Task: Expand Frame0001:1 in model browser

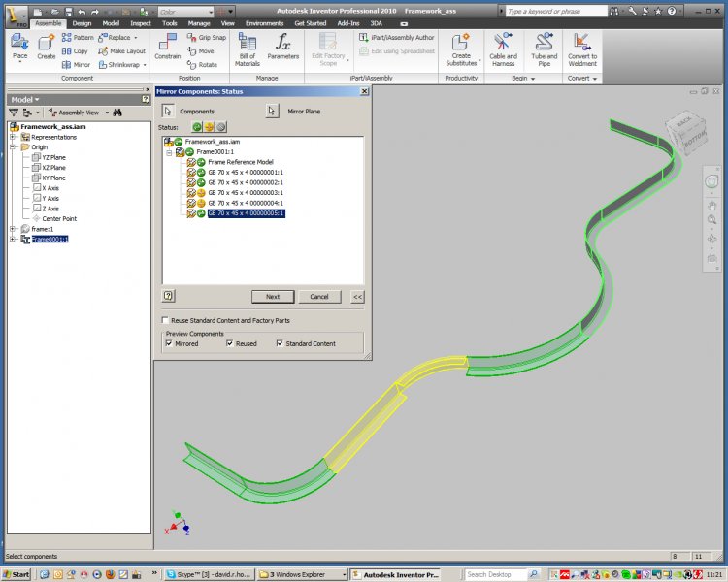Action: point(13,239)
